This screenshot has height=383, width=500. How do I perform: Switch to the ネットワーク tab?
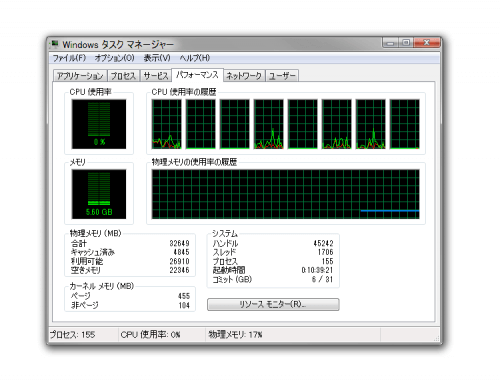coord(244,76)
